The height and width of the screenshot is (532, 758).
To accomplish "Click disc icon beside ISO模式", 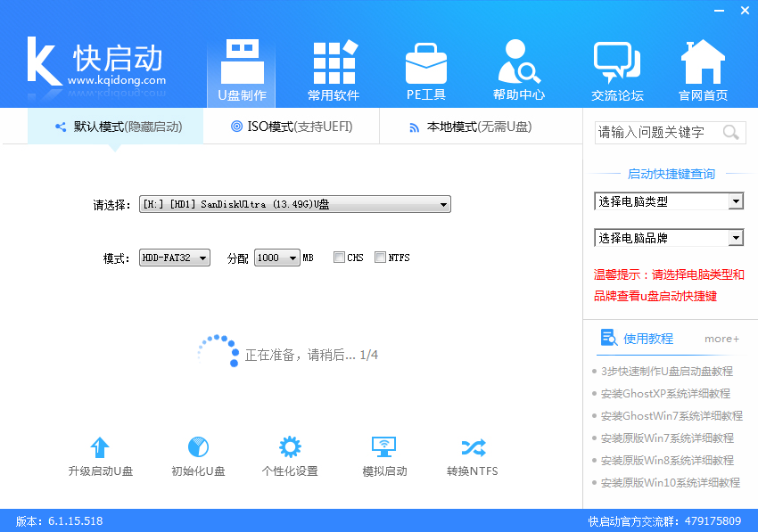I will [236, 127].
